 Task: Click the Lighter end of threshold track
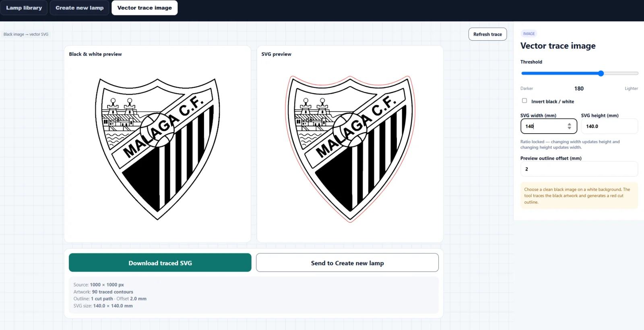coord(637,73)
